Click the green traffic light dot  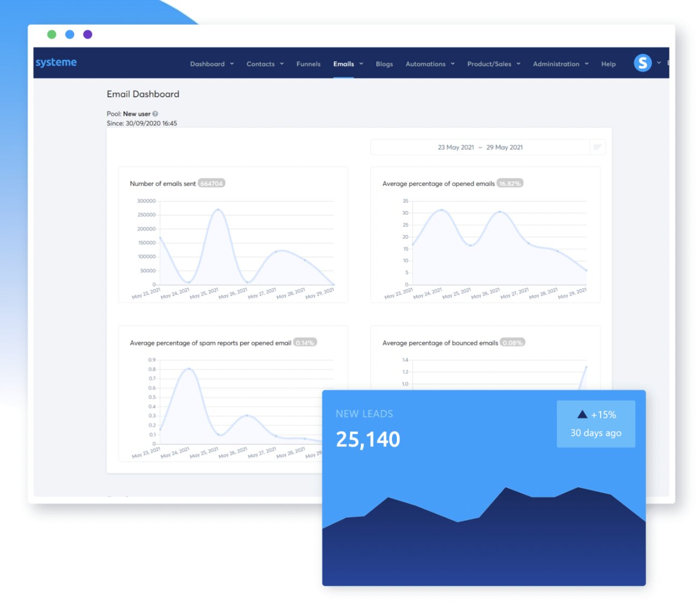click(52, 34)
